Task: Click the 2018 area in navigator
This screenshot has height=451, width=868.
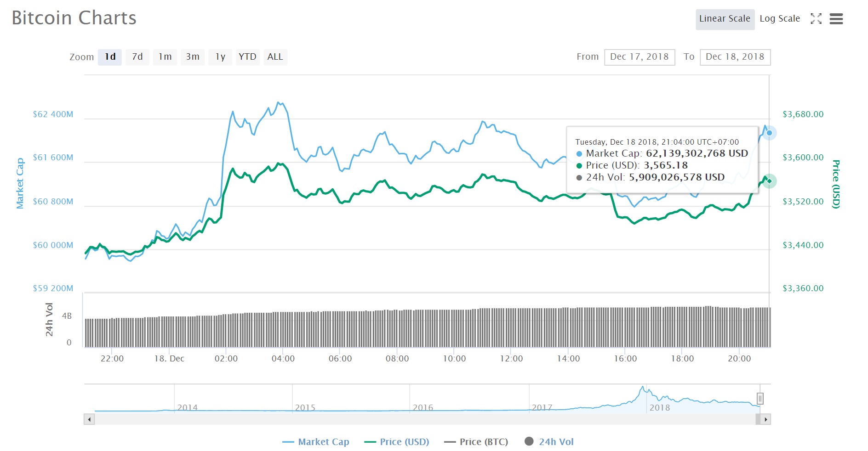Action: click(659, 407)
